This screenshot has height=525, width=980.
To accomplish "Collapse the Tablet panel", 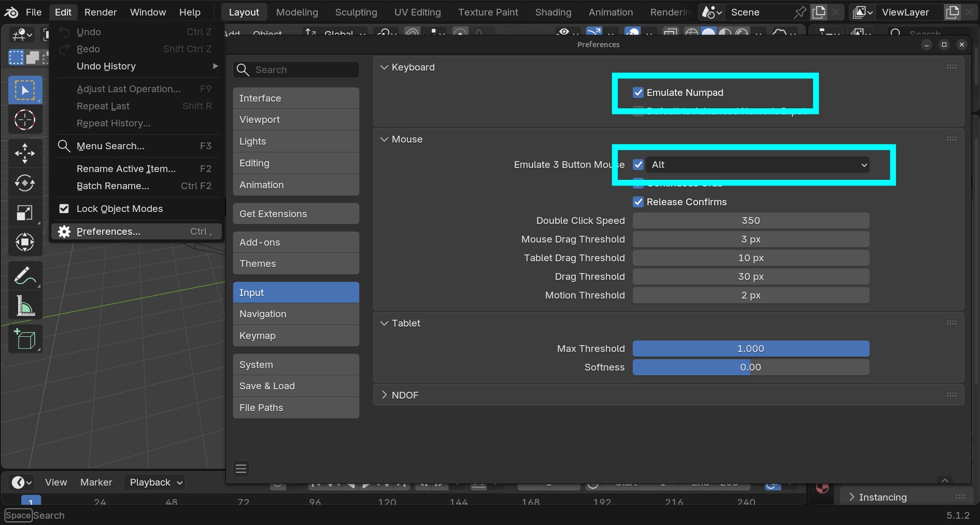I will point(384,323).
